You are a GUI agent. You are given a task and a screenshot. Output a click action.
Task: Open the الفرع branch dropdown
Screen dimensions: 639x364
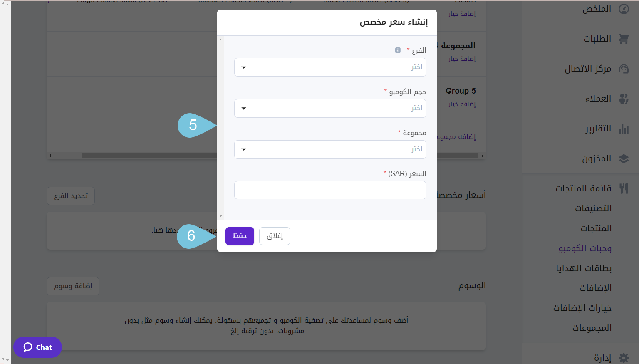pos(330,67)
